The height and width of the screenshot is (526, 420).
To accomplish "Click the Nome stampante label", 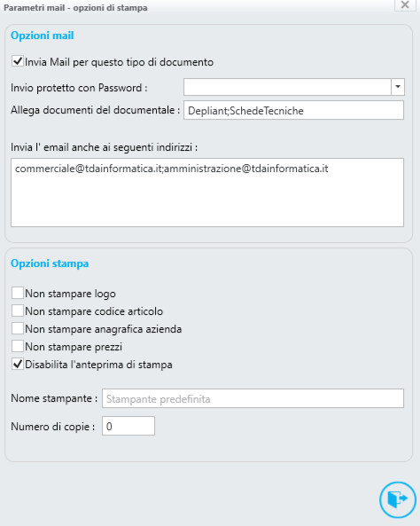I will tap(54, 398).
